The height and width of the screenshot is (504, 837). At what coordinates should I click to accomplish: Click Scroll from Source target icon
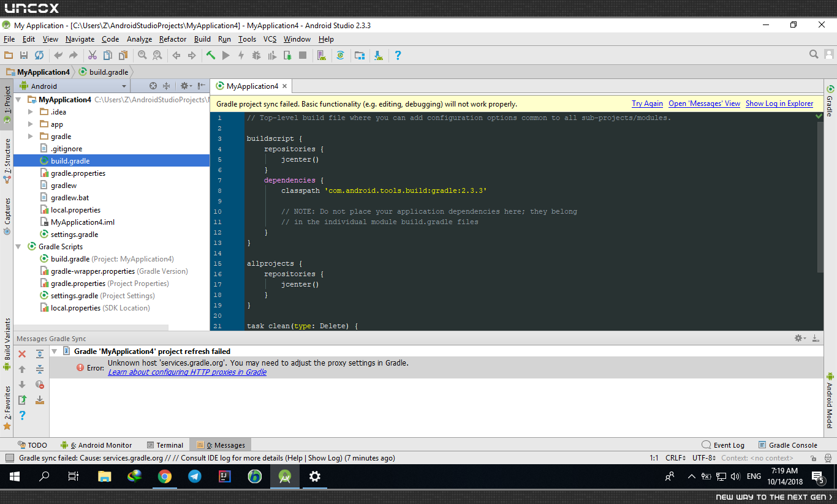pyautogui.click(x=153, y=86)
